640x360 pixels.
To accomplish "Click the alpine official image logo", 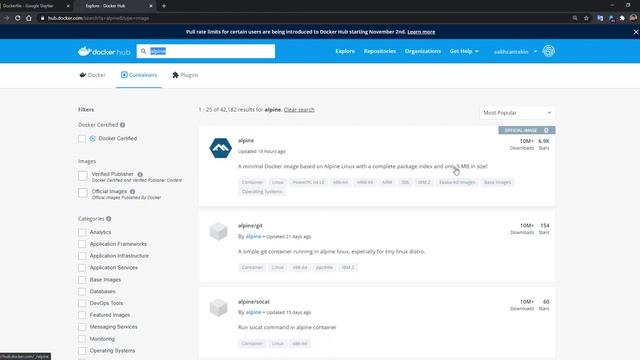I will (x=220, y=148).
